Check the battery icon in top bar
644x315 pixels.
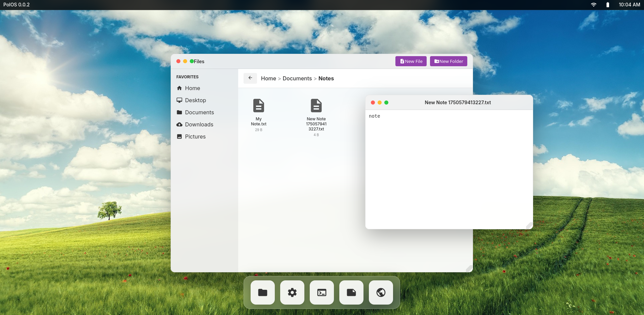608,5
